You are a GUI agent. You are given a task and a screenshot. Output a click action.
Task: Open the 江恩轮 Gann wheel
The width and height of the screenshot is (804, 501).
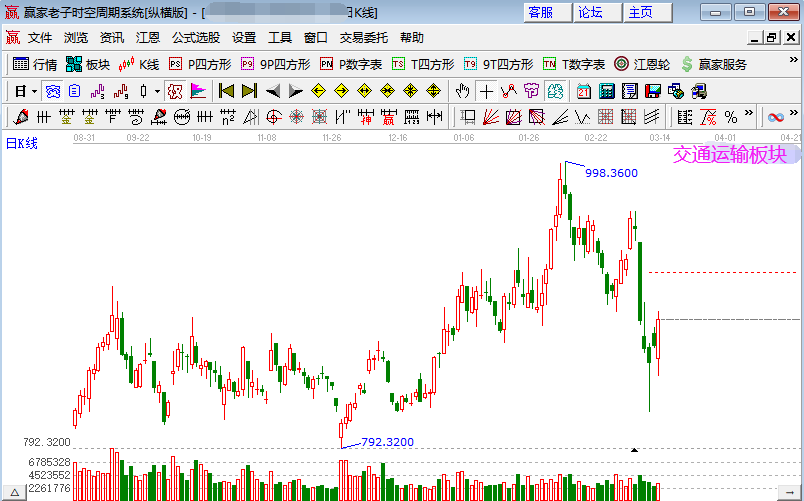click(x=642, y=64)
